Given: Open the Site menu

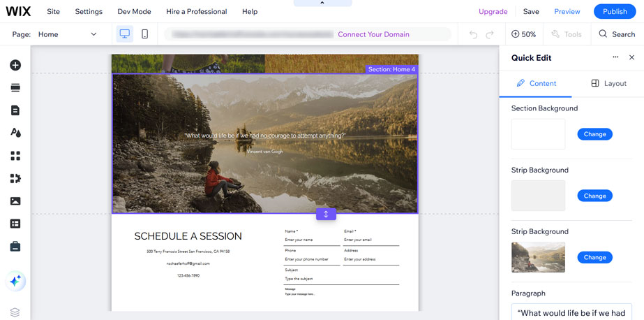Looking at the screenshot, I should pyautogui.click(x=54, y=11).
